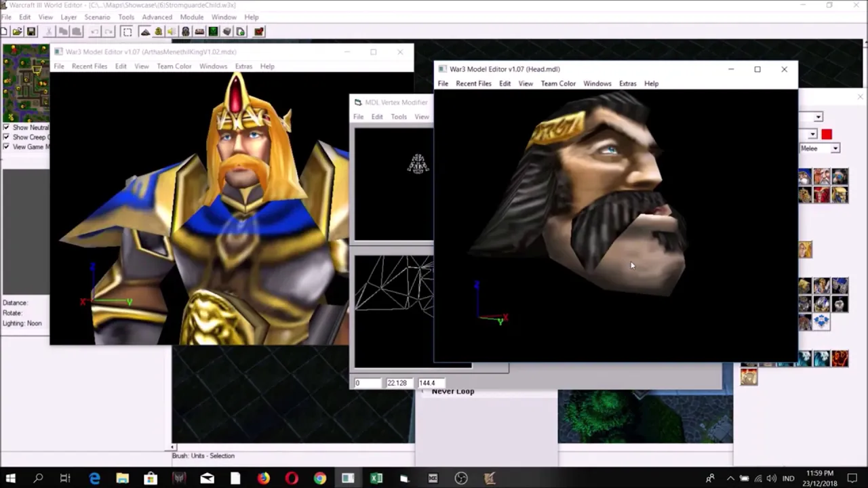The height and width of the screenshot is (488, 868).
Task: Open Extras menu in Head.mdl window
Action: point(627,83)
